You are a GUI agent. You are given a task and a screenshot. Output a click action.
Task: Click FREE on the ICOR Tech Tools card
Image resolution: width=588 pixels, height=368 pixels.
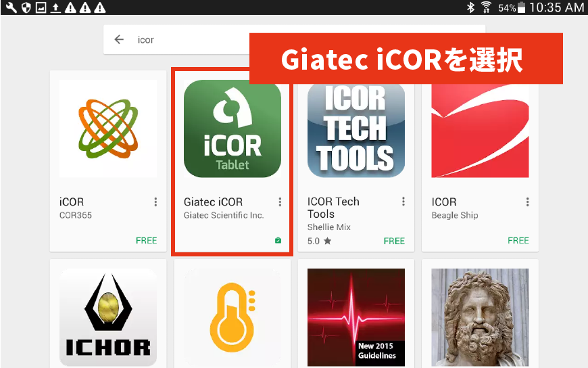coord(394,241)
